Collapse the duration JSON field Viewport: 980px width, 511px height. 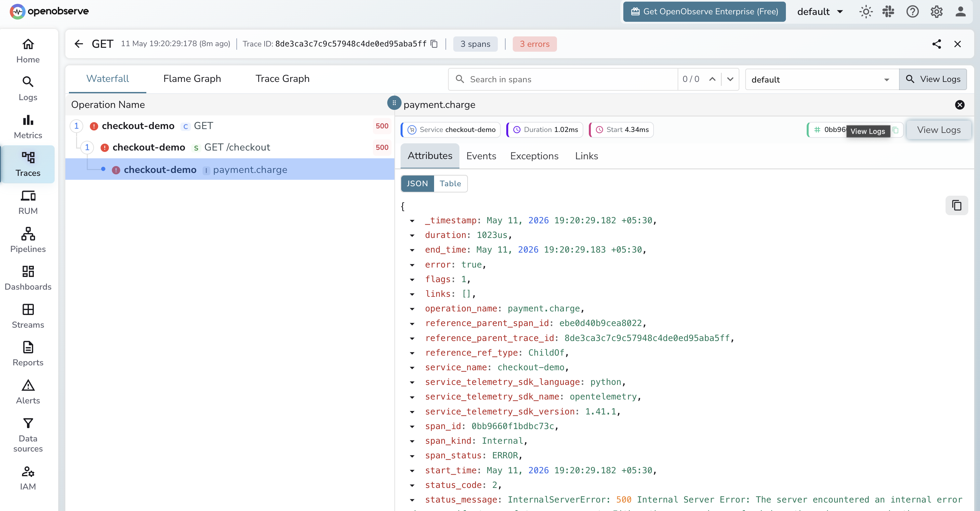point(412,235)
